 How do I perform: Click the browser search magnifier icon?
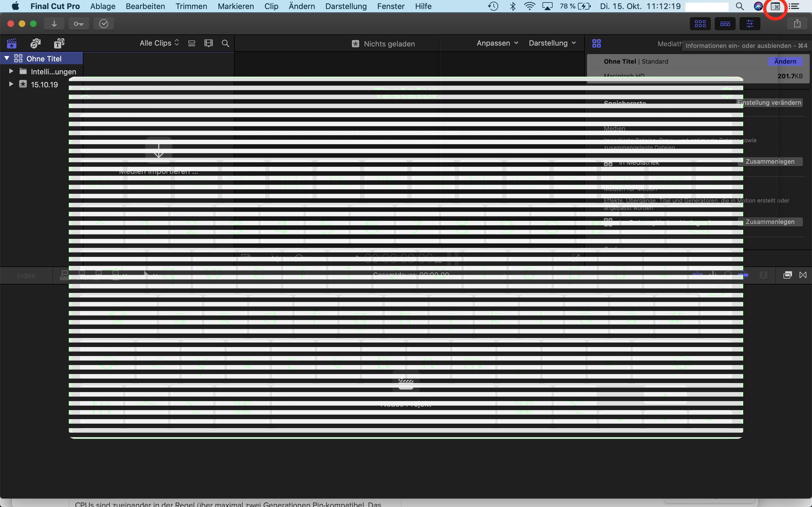click(226, 43)
